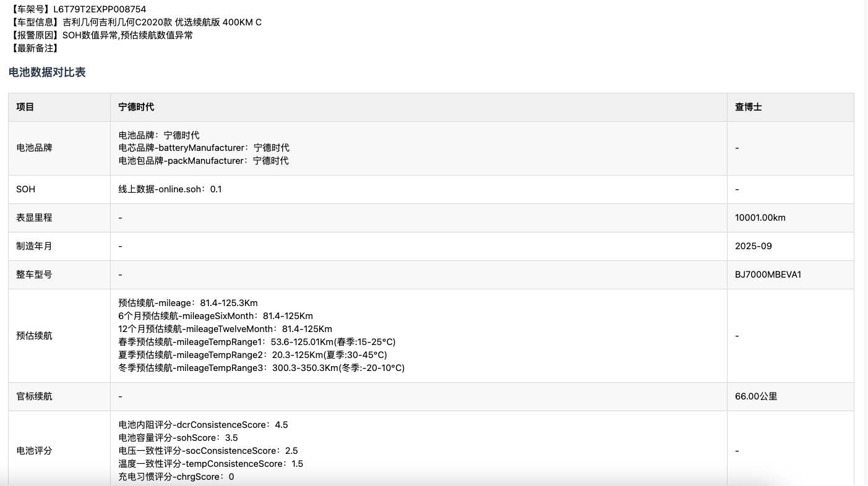The height and width of the screenshot is (486, 868).
Task: Click the 官标续航 row label
Action: click(x=34, y=397)
